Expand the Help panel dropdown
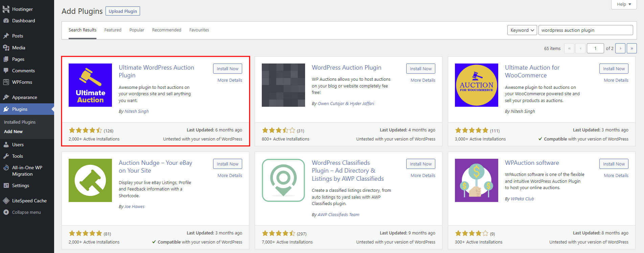This screenshot has width=644, height=253. point(624,4)
